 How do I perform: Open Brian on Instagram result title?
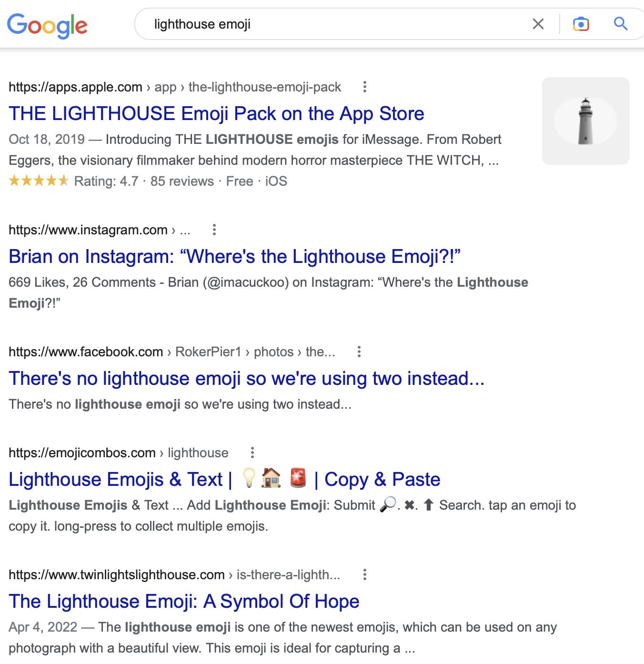[234, 257]
